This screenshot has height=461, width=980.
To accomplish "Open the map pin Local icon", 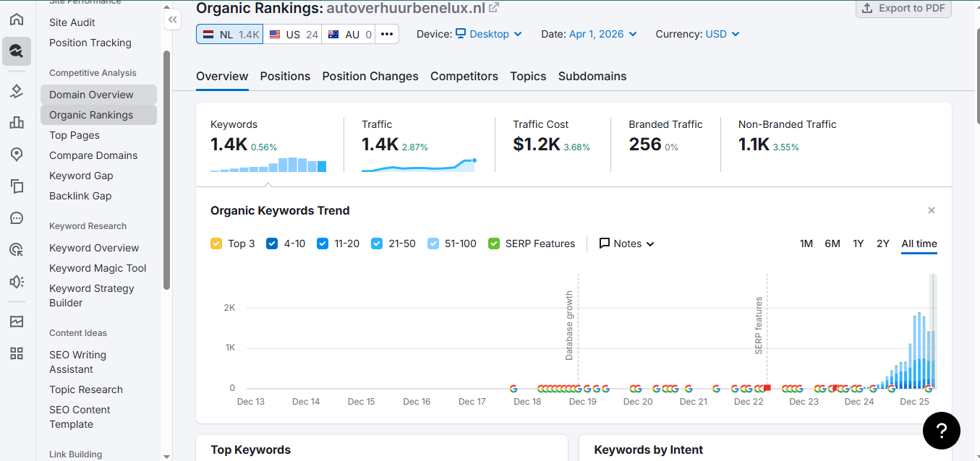I will pyautogui.click(x=16, y=155).
